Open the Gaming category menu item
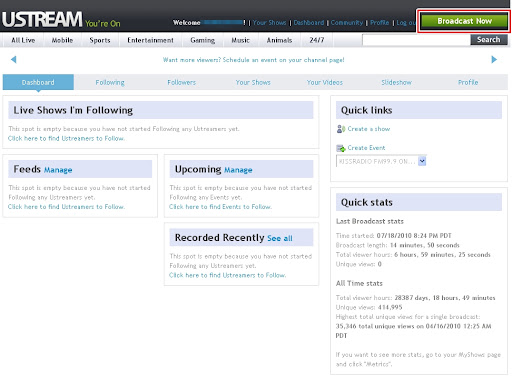512x390 pixels. 202,40
